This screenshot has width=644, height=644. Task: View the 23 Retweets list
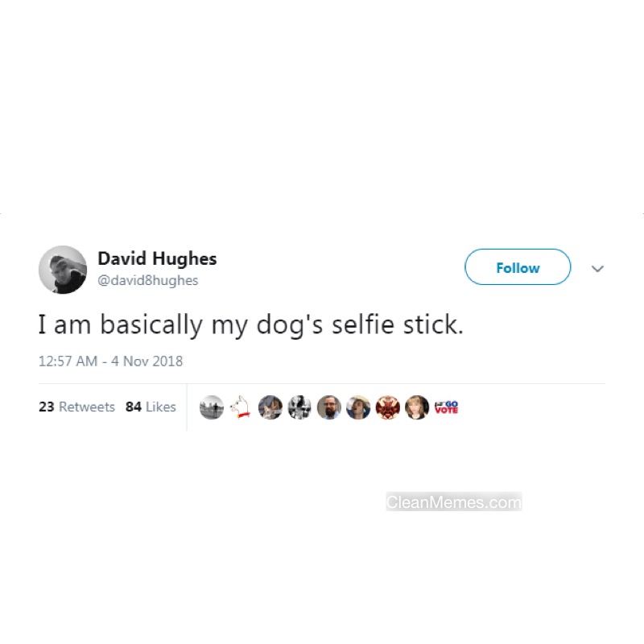(76, 407)
